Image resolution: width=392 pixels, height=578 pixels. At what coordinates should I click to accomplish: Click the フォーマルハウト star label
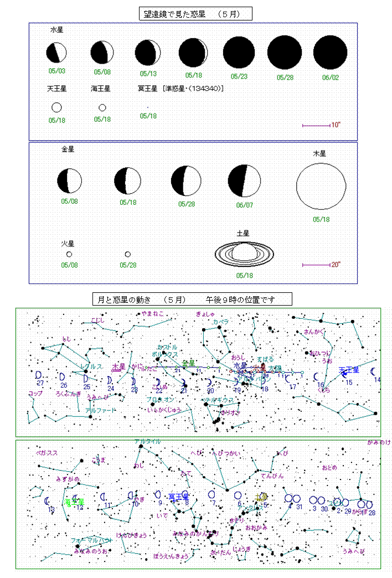pyautogui.click(x=91, y=540)
